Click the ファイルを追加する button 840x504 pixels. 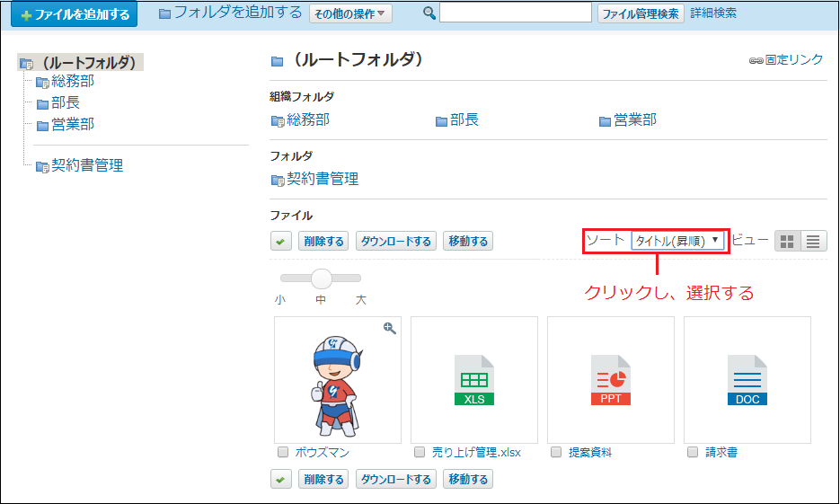(75, 14)
